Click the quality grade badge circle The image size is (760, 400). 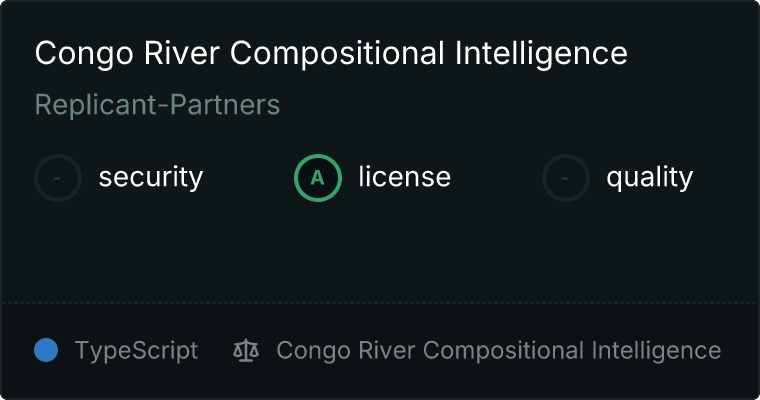[566, 178]
